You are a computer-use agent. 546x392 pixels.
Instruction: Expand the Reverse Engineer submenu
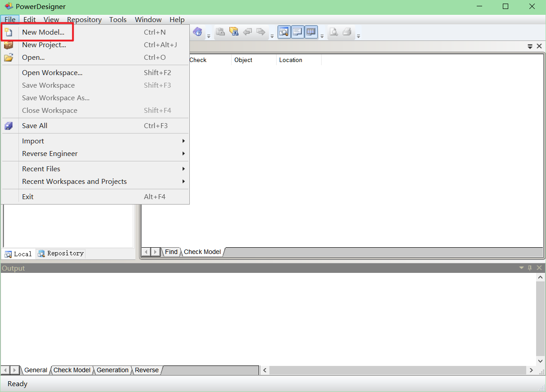coord(95,154)
